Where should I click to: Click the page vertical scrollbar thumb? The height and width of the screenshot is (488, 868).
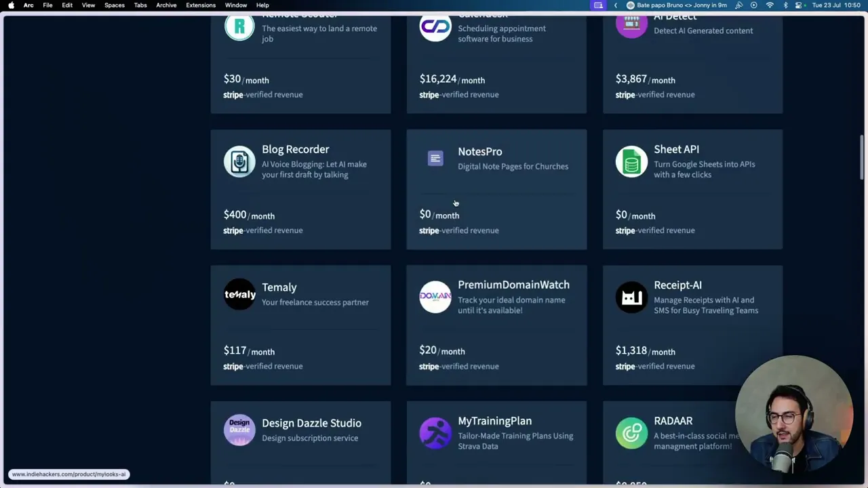click(863, 157)
